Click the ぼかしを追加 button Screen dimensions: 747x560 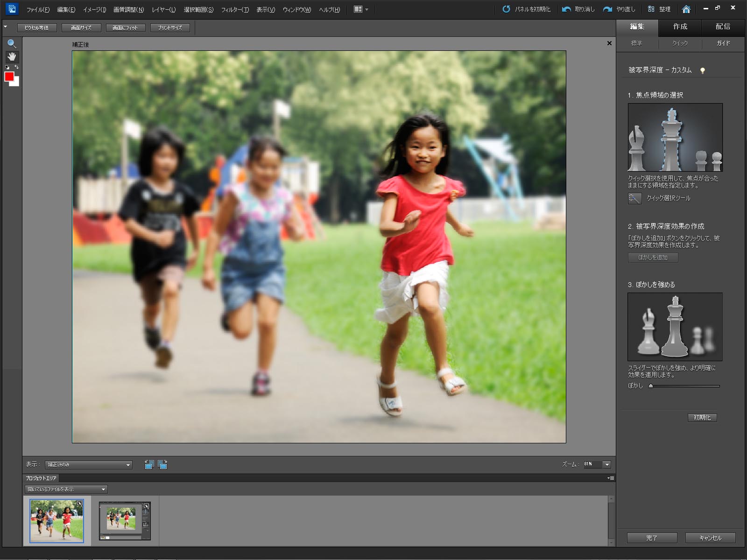[x=653, y=258]
